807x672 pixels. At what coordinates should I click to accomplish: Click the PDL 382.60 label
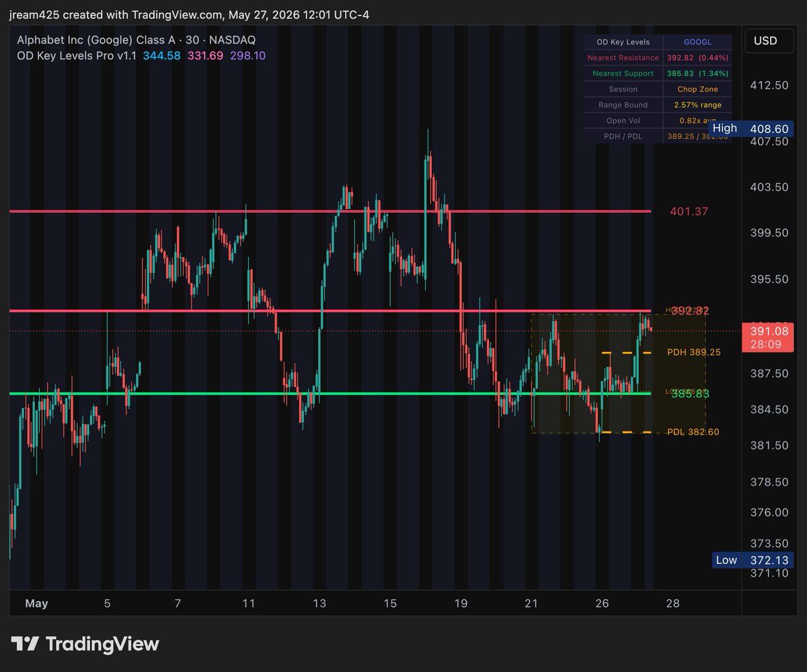pos(693,432)
